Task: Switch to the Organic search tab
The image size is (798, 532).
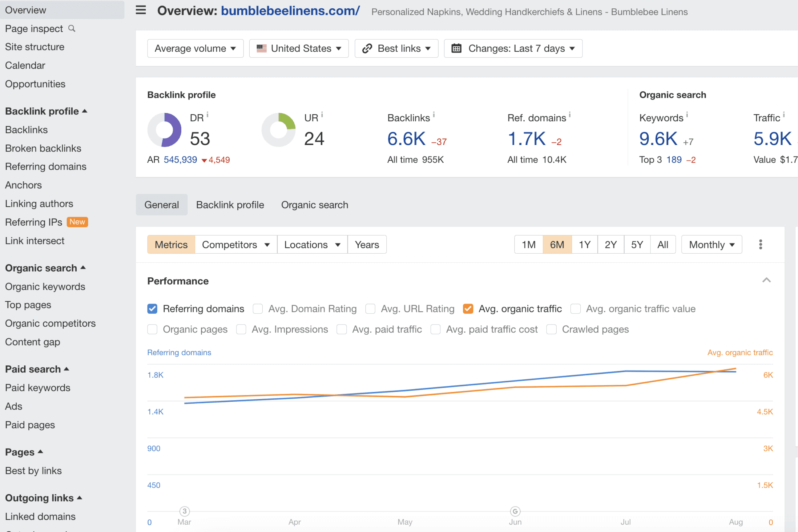Action: tap(315, 205)
